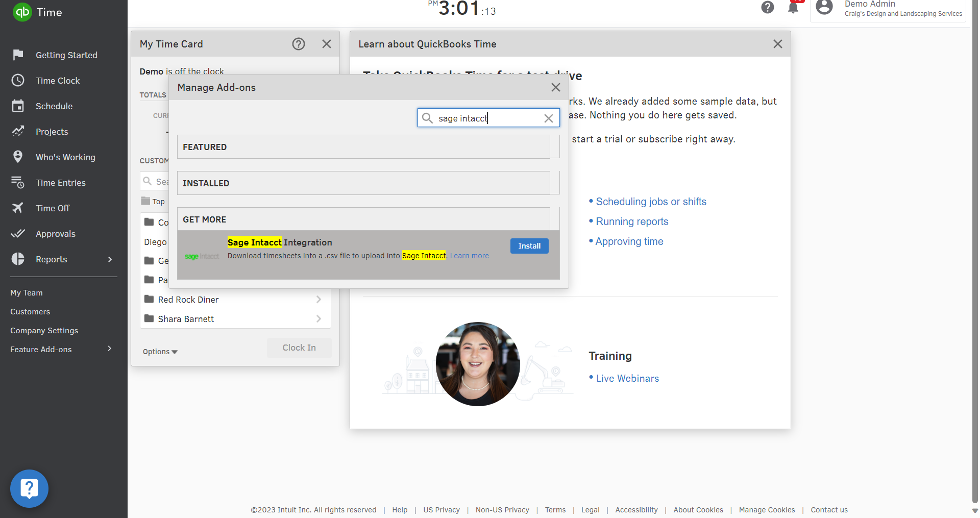Click My Time Card help icon
The height and width of the screenshot is (518, 980).
pyautogui.click(x=299, y=44)
